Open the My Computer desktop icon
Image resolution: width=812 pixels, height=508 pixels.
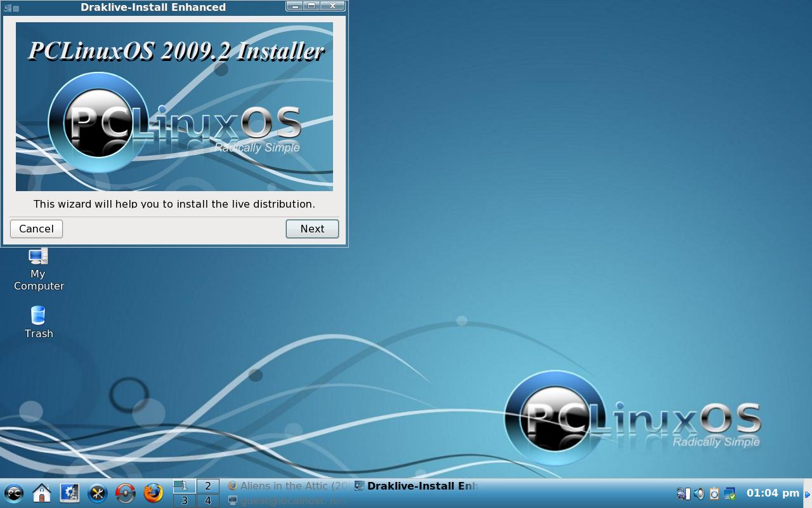click(39, 270)
